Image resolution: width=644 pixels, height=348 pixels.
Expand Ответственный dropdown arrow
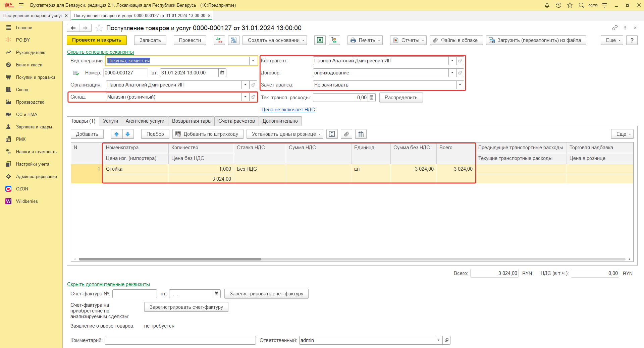(x=438, y=340)
